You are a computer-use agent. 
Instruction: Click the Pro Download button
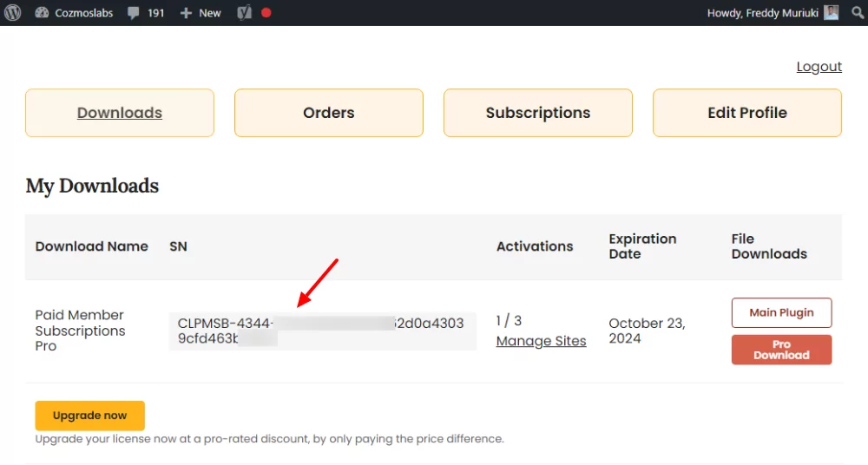pyautogui.click(x=781, y=350)
